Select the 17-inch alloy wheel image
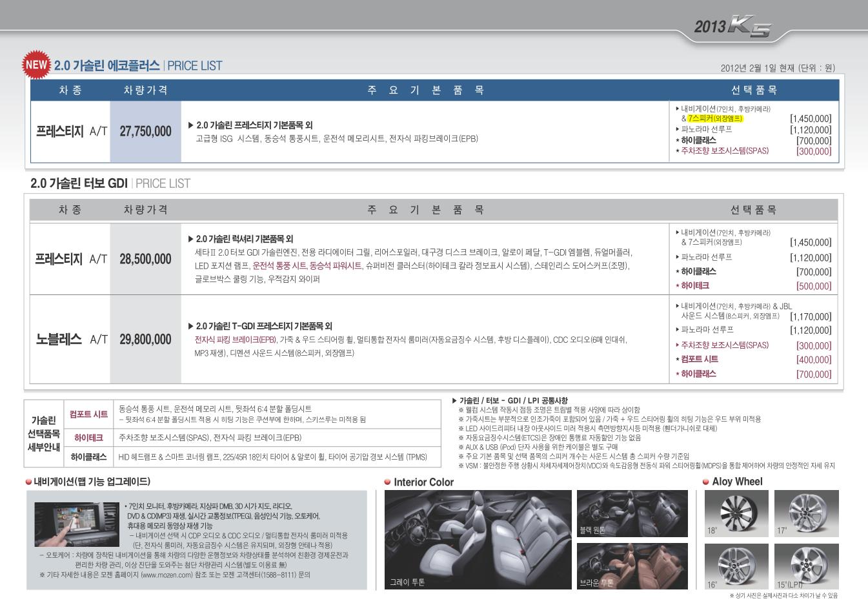The width and height of the screenshot is (868, 614). click(x=806, y=513)
